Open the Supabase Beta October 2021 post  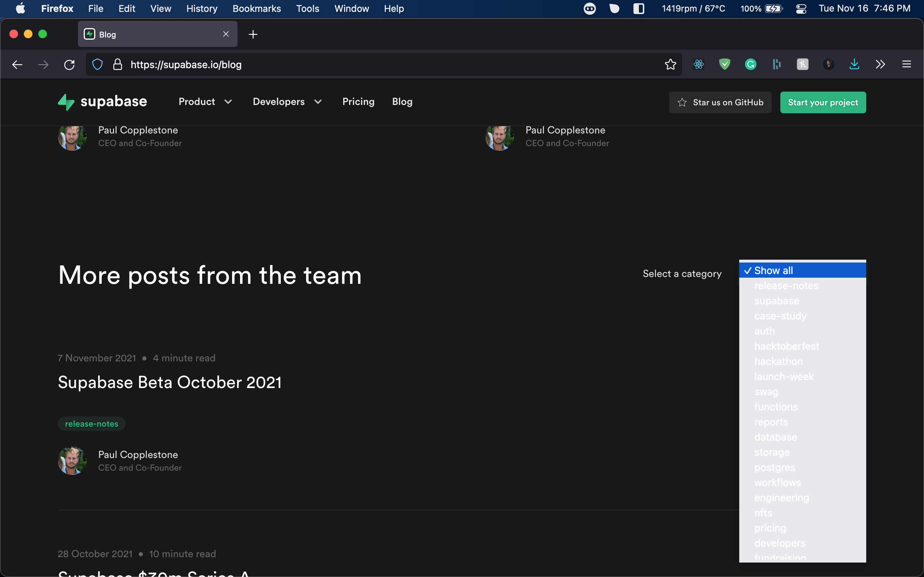(x=170, y=382)
